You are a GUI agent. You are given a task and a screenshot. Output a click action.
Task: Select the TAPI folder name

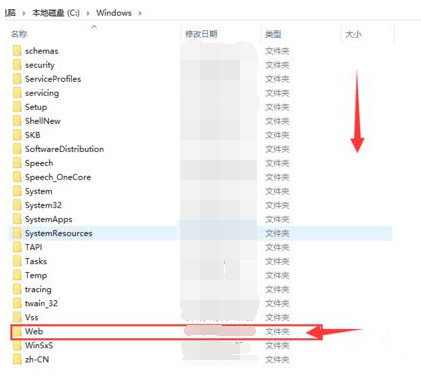click(x=34, y=247)
